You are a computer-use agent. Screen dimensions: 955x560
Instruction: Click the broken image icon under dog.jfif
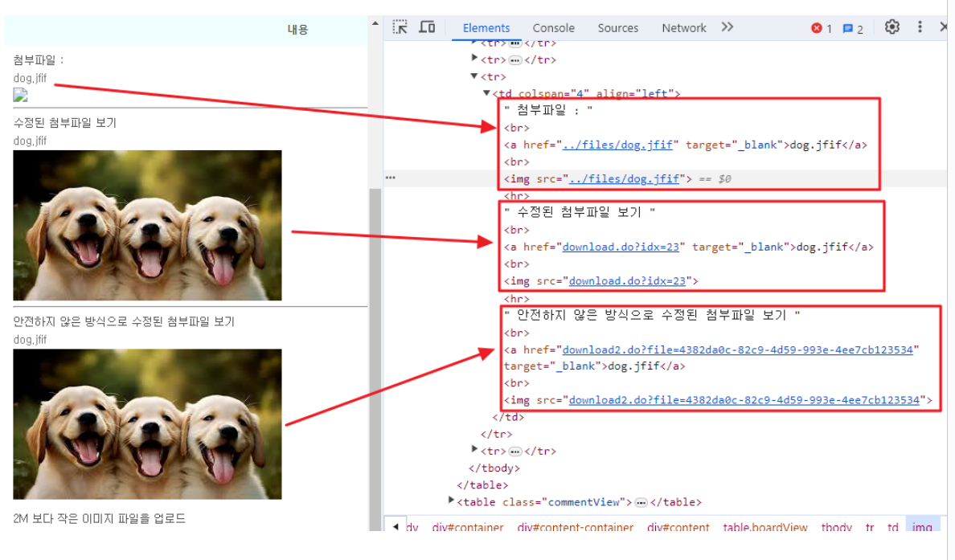(x=21, y=95)
